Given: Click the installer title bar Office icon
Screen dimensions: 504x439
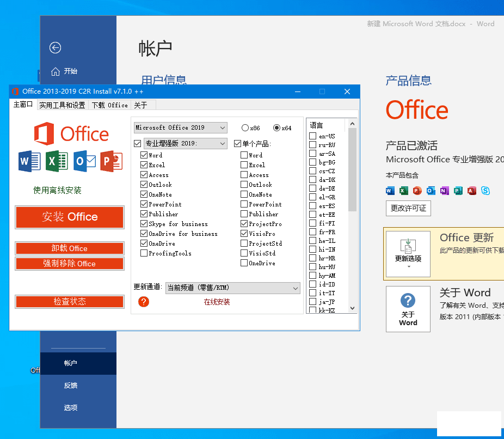Looking at the screenshot, I should 15,92.
